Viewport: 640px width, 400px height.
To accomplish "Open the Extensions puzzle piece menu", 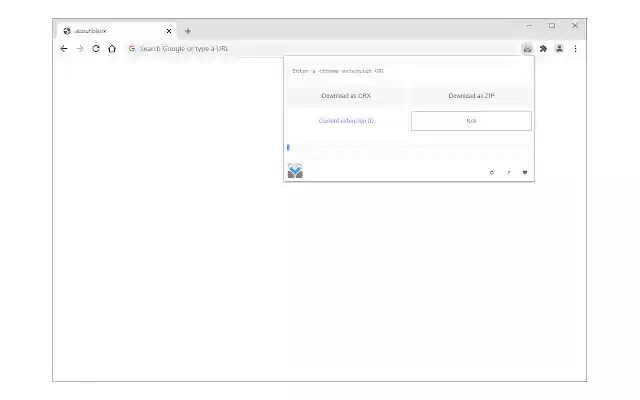I will tap(543, 49).
